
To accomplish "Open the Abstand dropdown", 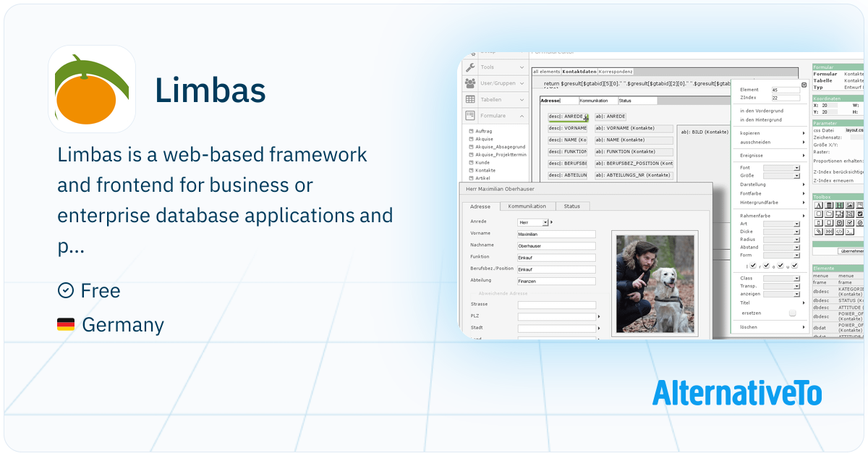I will (x=781, y=248).
